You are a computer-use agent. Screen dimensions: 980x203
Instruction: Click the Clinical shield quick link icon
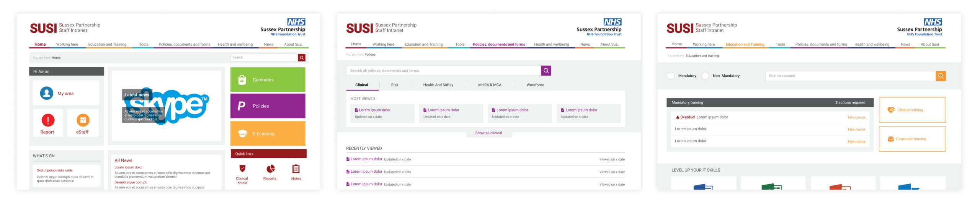tap(242, 169)
